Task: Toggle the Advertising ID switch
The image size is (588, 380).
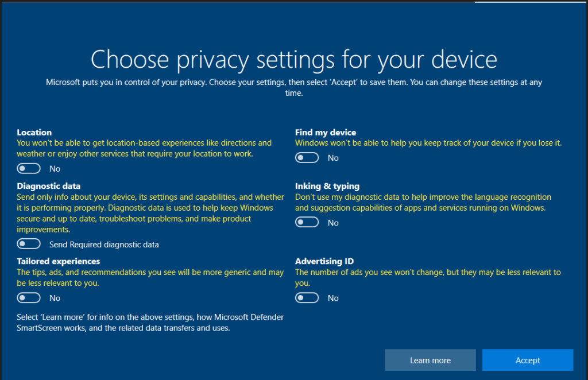Action: (307, 298)
